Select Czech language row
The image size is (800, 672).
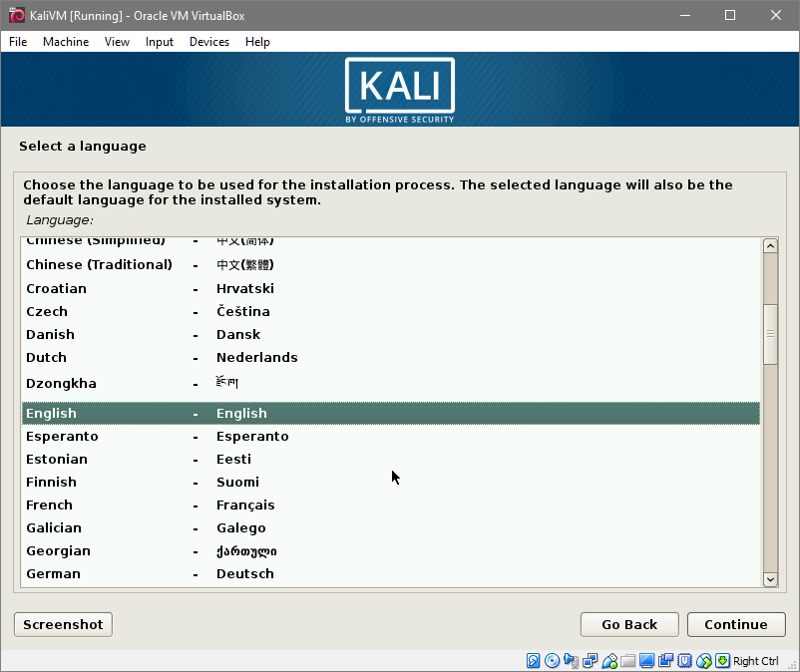pyautogui.click(x=391, y=311)
